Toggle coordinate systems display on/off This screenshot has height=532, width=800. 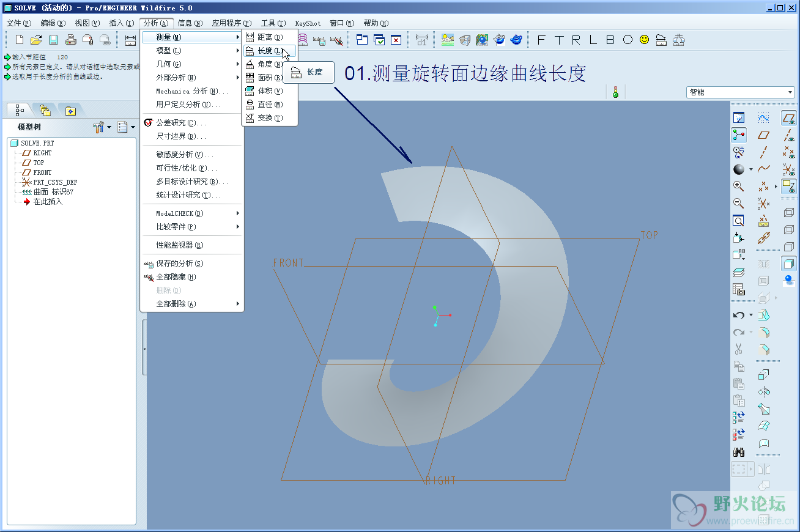(789, 169)
